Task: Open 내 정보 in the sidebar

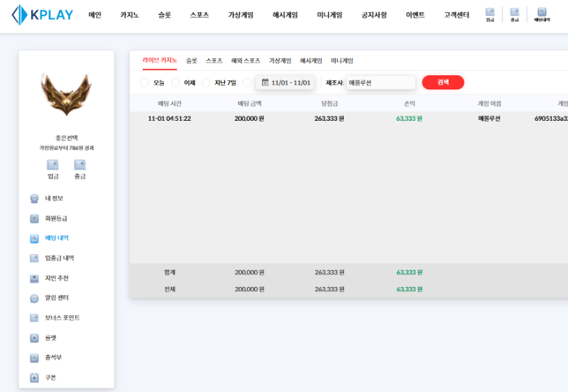Action: pyautogui.click(x=54, y=198)
